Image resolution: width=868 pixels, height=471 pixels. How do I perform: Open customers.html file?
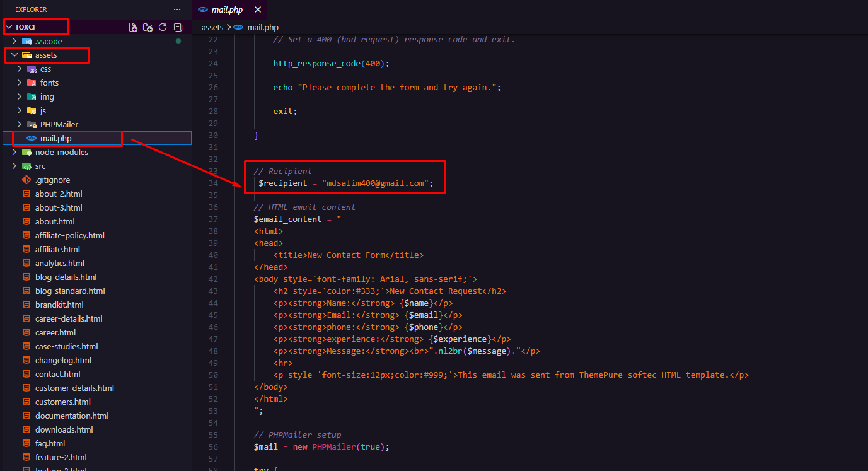coord(96,402)
